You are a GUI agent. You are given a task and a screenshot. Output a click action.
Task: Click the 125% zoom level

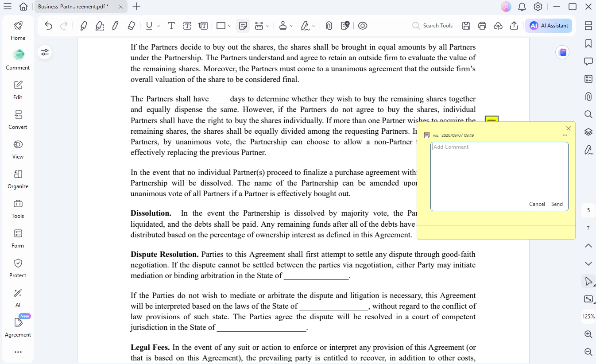pyautogui.click(x=588, y=317)
